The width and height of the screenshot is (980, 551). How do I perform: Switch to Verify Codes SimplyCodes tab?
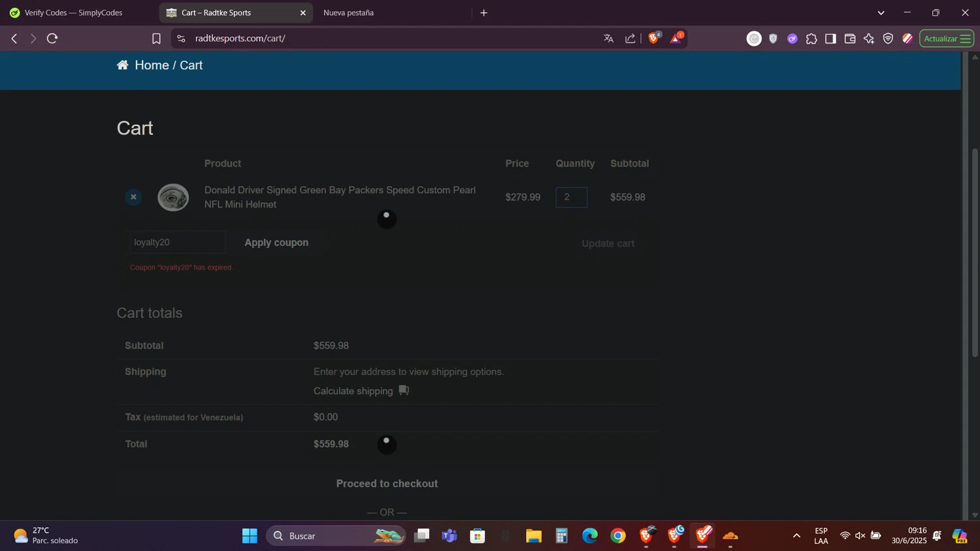pyautogui.click(x=78, y=13)
